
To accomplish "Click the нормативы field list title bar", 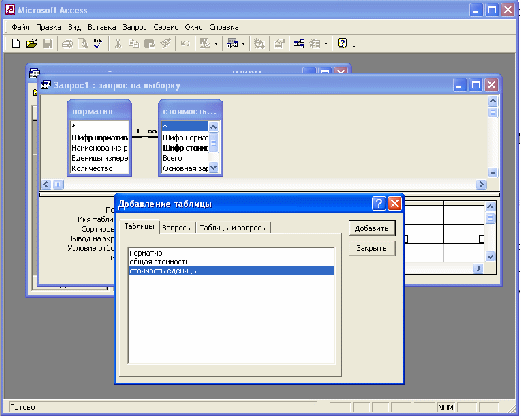I will (99, 111).
